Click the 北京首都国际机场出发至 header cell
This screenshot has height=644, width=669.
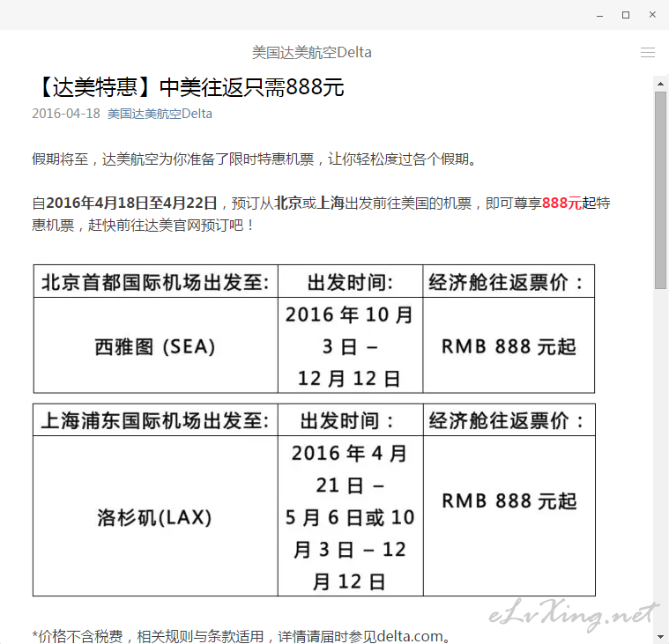(156, 282)
